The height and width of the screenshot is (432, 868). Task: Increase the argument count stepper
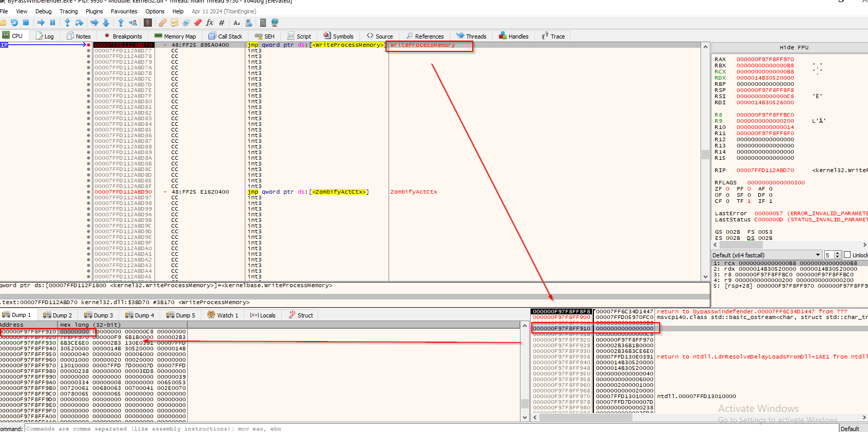838,253
